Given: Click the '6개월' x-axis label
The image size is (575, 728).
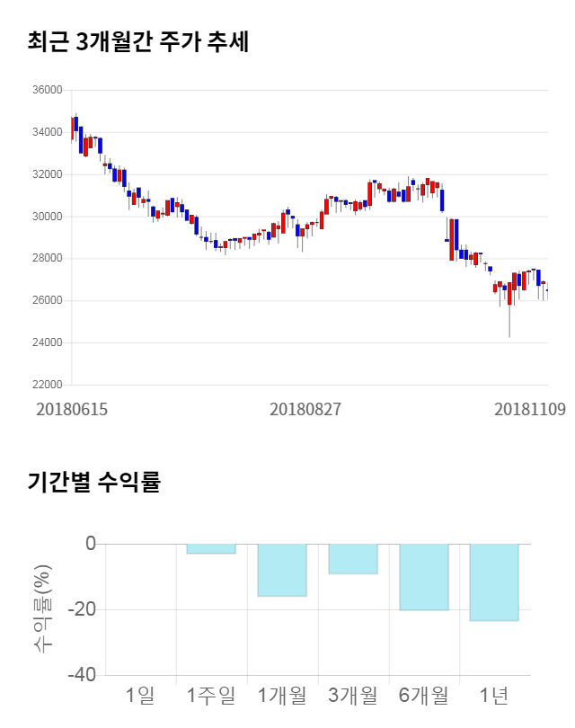Looking at the screenshot, I should click(x=424, y=695).
